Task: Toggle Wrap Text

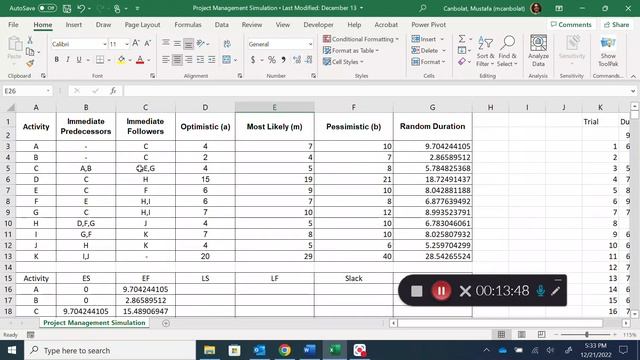Action: (x=227, y=43)
